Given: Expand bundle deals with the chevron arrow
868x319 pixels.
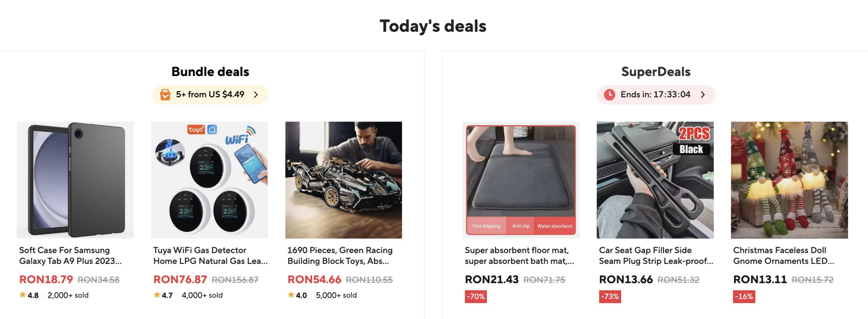Looking at the screenshot, I should pyautogui.click(x=256, y=95).
